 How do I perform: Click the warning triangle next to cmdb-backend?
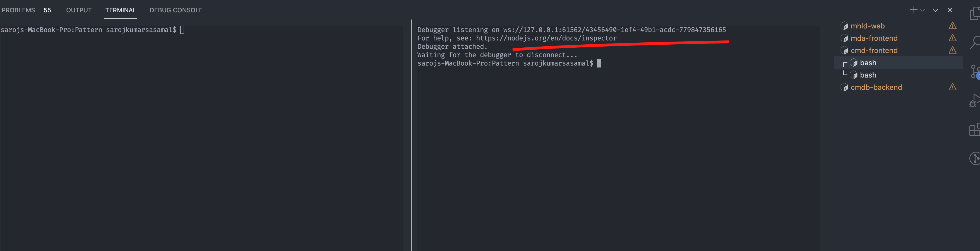pos(953,87)
